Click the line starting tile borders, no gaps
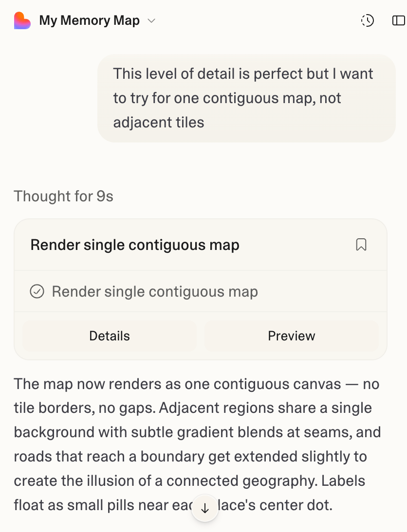Screen dimensions: 407x532 193,408
